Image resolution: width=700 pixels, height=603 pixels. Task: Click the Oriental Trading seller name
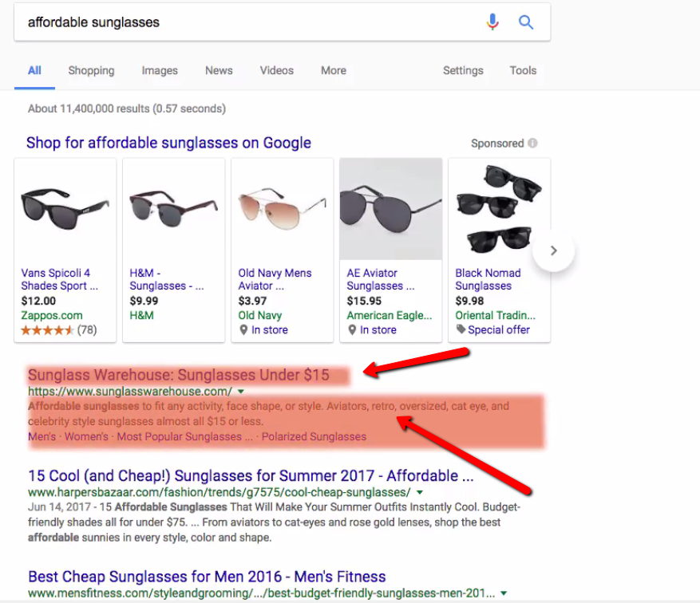click(495, 315)
